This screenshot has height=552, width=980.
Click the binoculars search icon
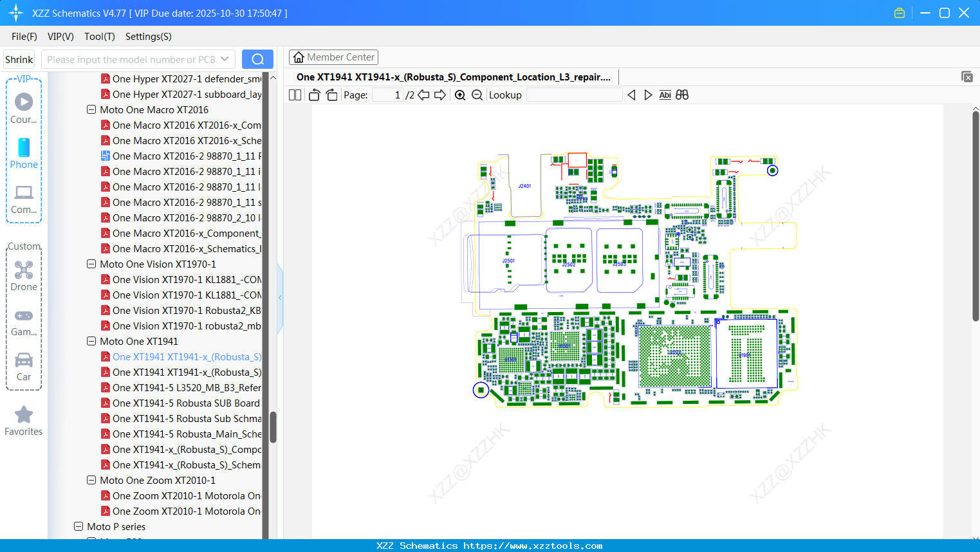click(682, 95)
